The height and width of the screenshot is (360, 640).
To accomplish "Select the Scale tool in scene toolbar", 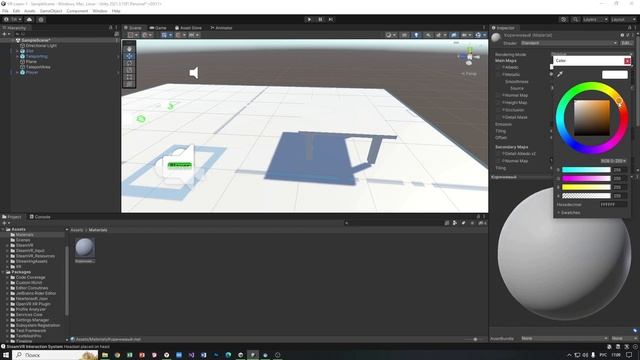I will coord(129,70).
